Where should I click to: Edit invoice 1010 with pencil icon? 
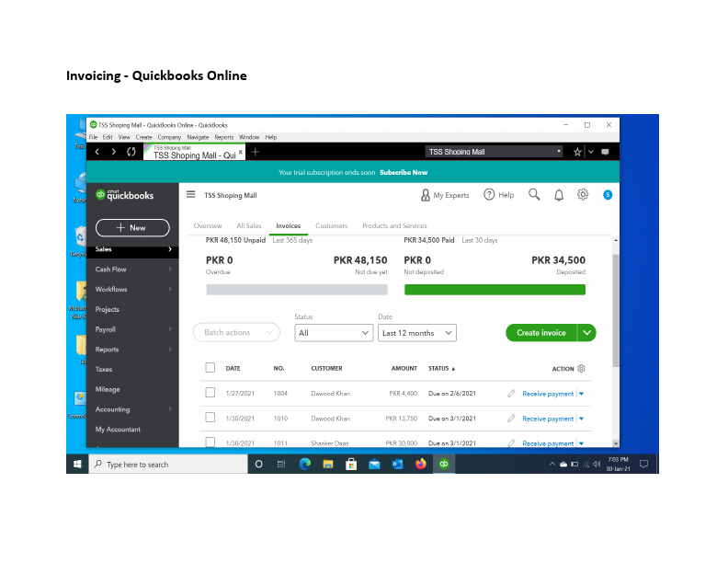pyautogui.click(x=511, y=419)
